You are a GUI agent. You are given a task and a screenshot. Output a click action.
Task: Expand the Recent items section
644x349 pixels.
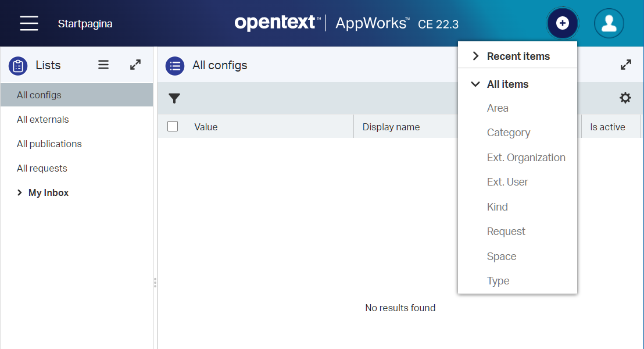click(x=475, y=56)
